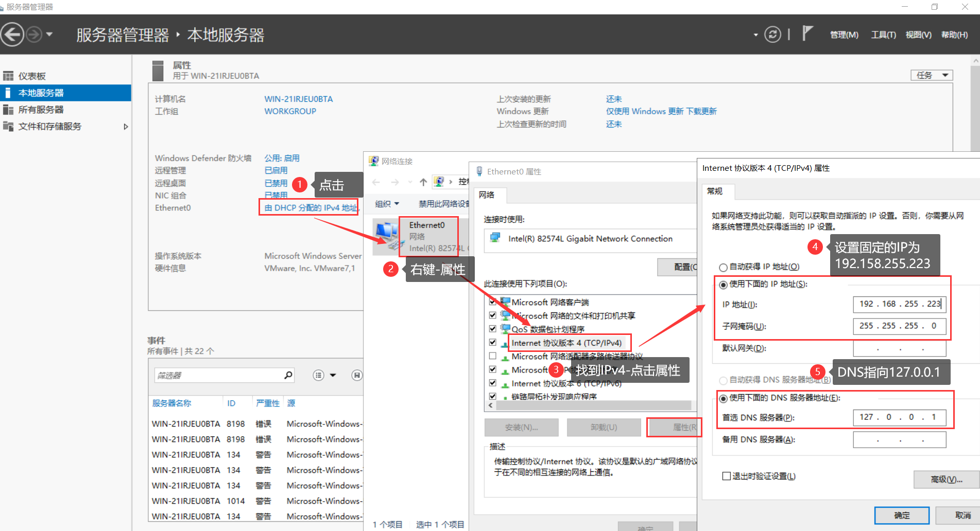Click the IP 地址 input field
980x531 pixels.
point(899,304)
